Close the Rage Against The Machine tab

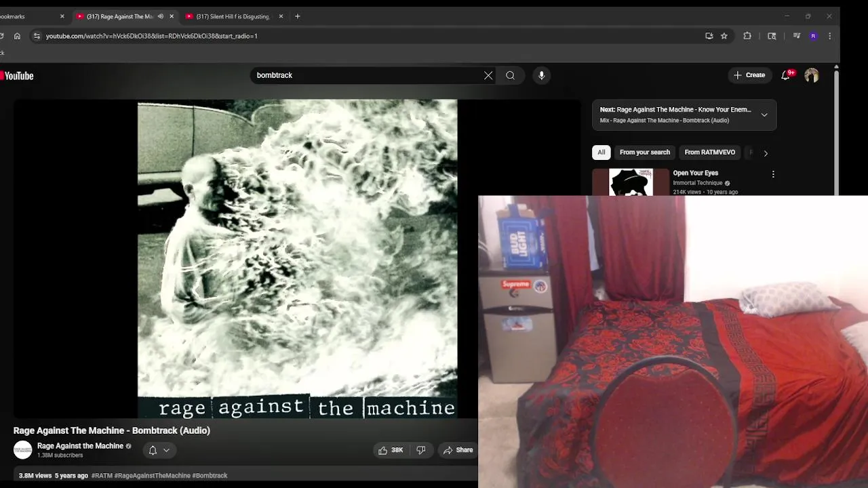172,16
